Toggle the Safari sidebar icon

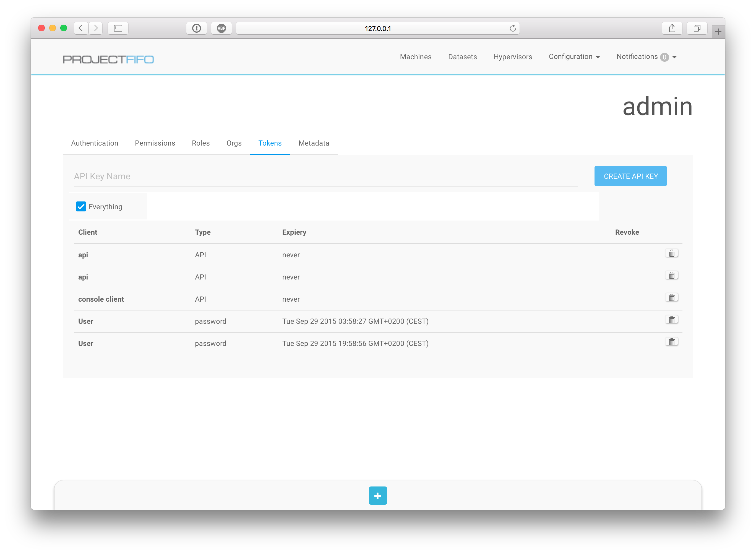(x=118, y=28)
